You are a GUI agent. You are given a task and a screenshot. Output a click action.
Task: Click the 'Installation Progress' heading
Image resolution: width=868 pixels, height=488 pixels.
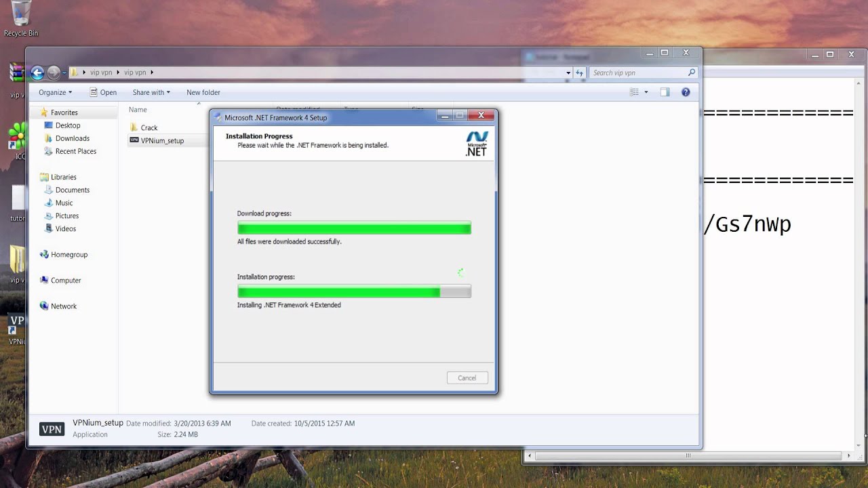pos(259,136)
